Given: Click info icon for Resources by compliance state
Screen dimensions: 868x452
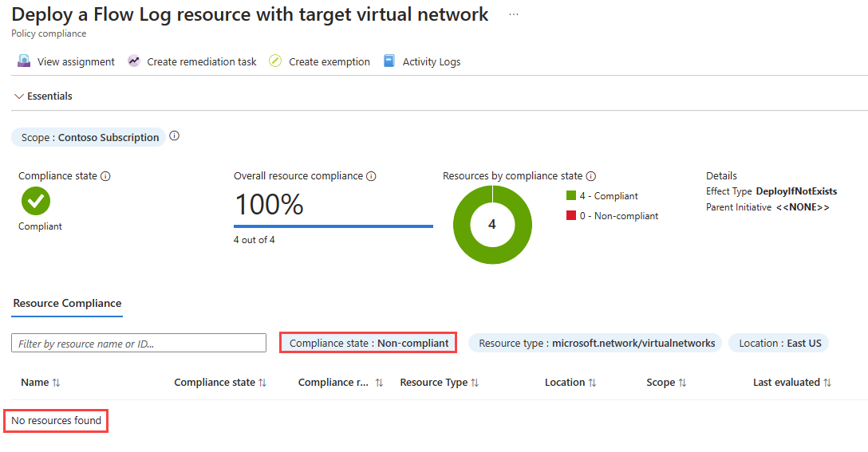Looking at the screenshot, I should pyautogui.click(x=591, y=176).
